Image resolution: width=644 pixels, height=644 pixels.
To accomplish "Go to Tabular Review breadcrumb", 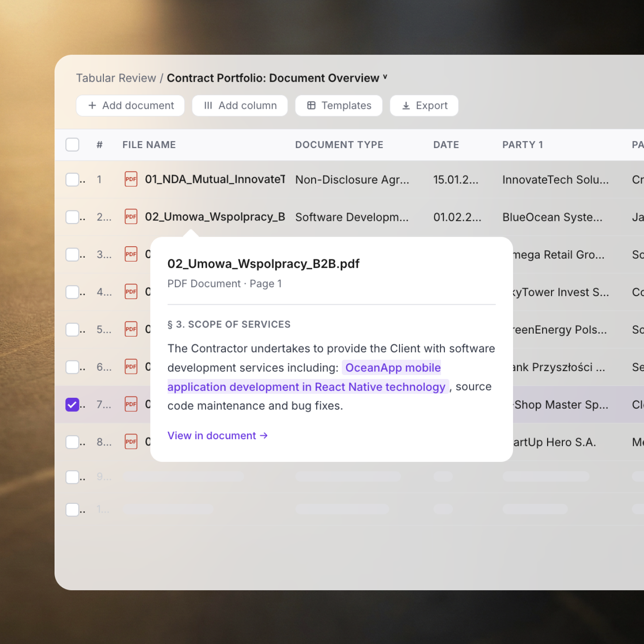I will [116, 78].
